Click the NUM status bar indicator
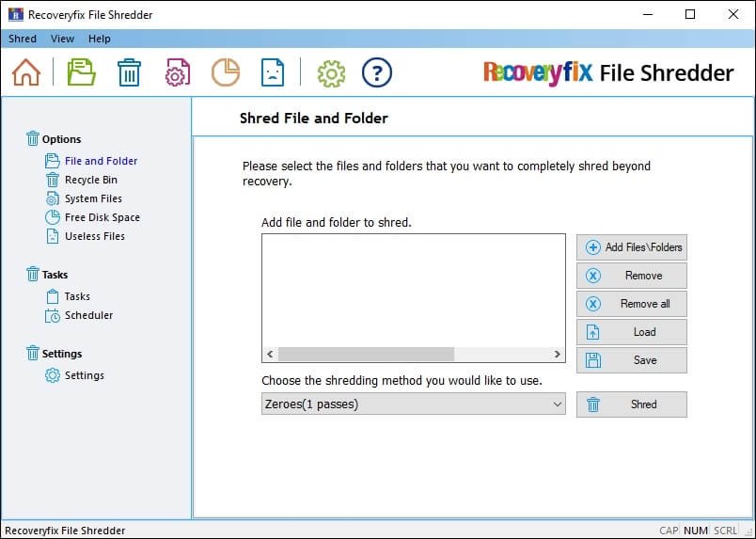Image resolution: width=756 pixels, height=539 pixels. tap(695, 531)
